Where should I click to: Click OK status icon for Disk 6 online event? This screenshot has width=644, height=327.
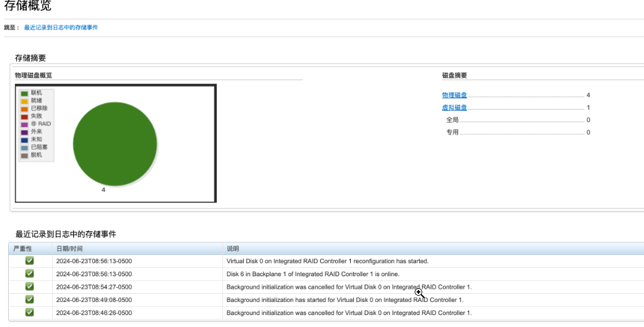(29, 274)
